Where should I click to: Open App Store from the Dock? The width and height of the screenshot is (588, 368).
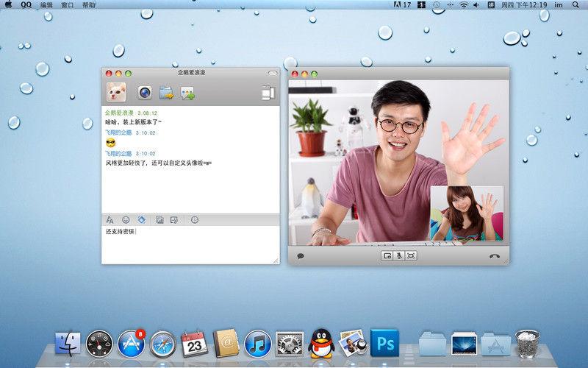[131, 344]
